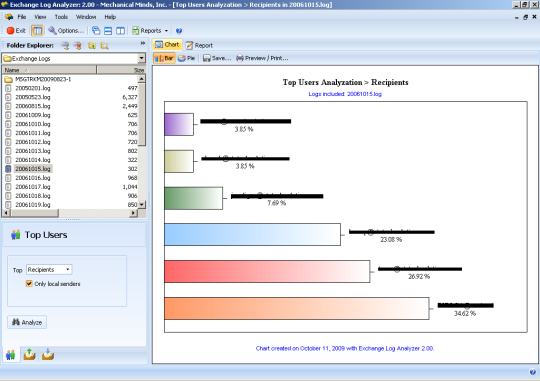The width and height of the screenshot is (540, 381).
Task: Click the 20061015.log link under chart title
Action: point(364,94)
